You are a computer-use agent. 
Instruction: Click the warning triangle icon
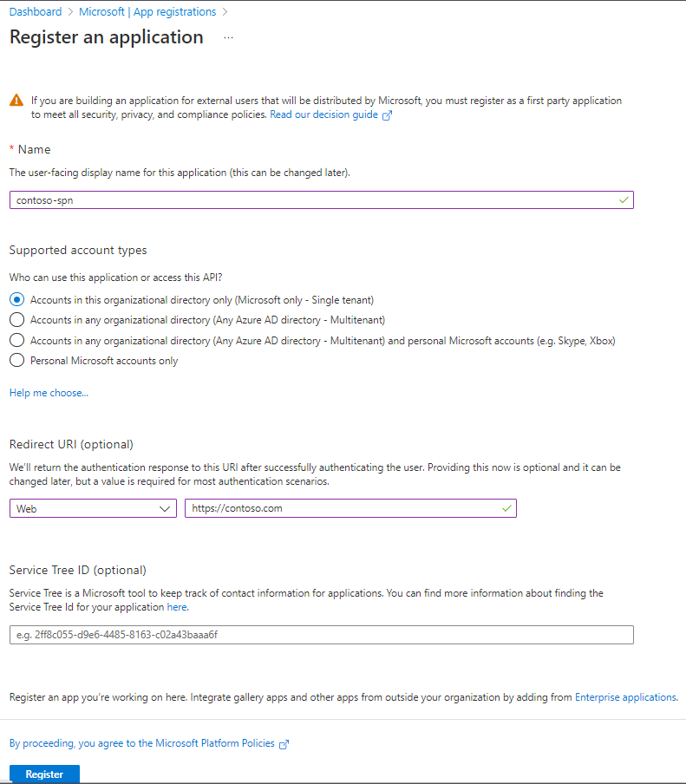tap(16, 101)
